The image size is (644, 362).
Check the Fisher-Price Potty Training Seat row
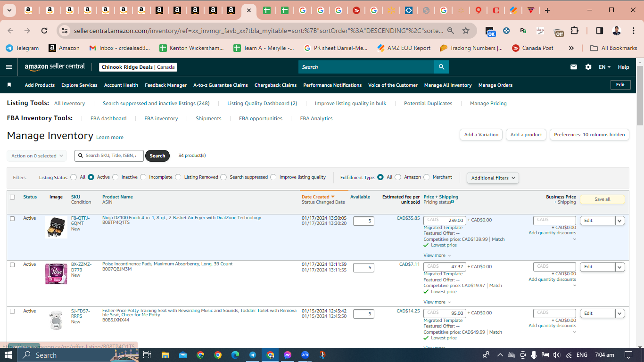tap(12, 311)
